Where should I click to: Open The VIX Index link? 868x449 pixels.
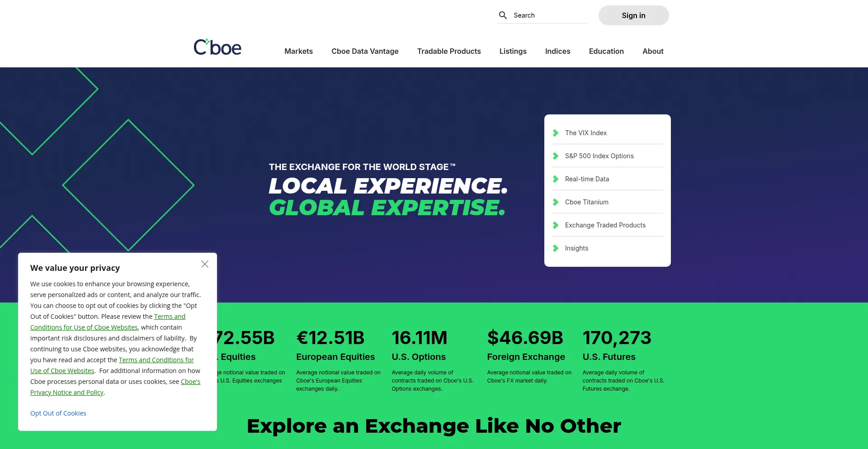[585, 133]
